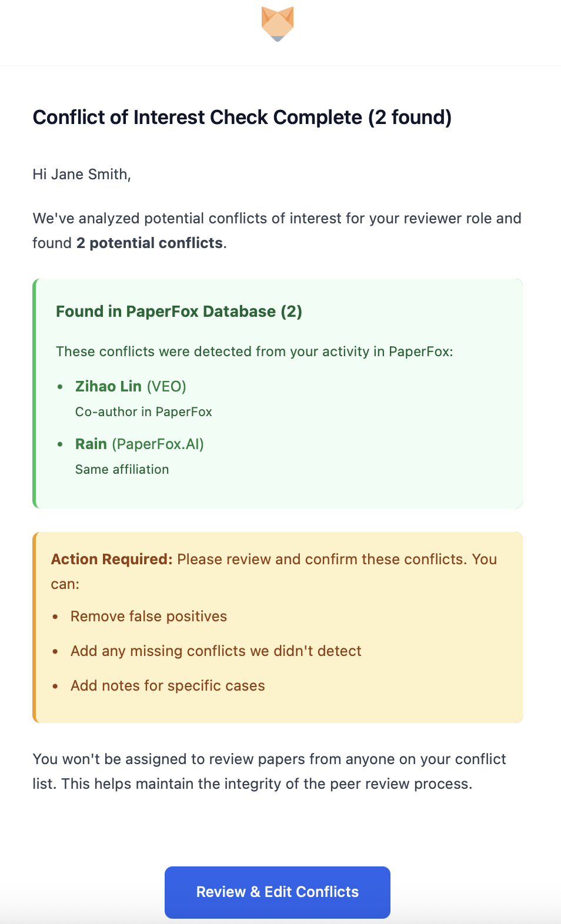This screenshot has width=561, height=924.
Task: Click the Co-author in PaperFox description
Action: 143,411
